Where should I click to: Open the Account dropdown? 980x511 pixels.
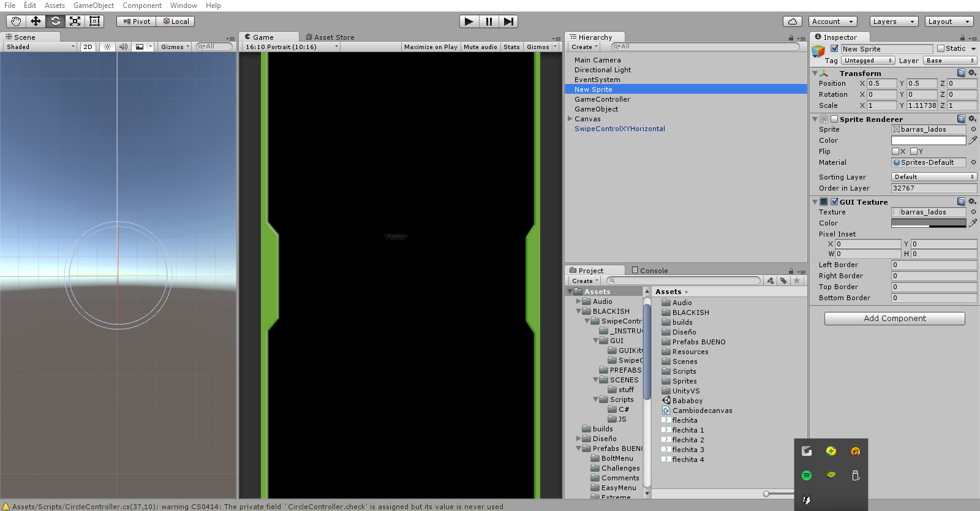tap(832, 21)
